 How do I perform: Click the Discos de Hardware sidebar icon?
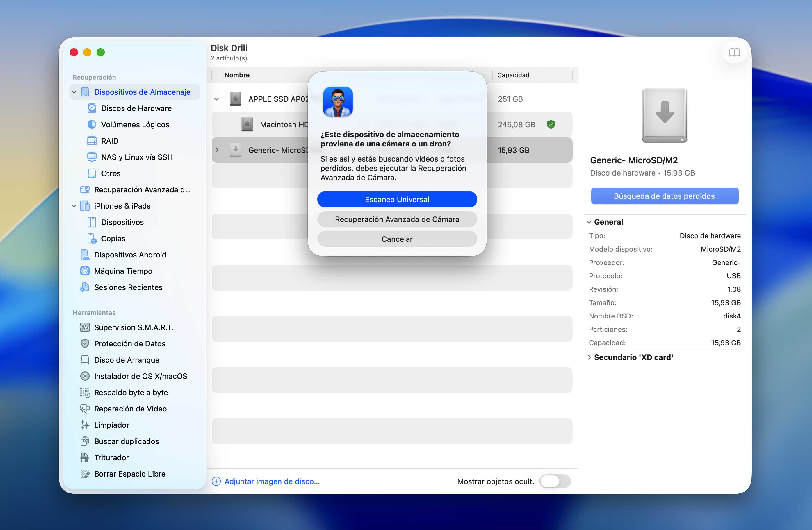coord(92,108)
